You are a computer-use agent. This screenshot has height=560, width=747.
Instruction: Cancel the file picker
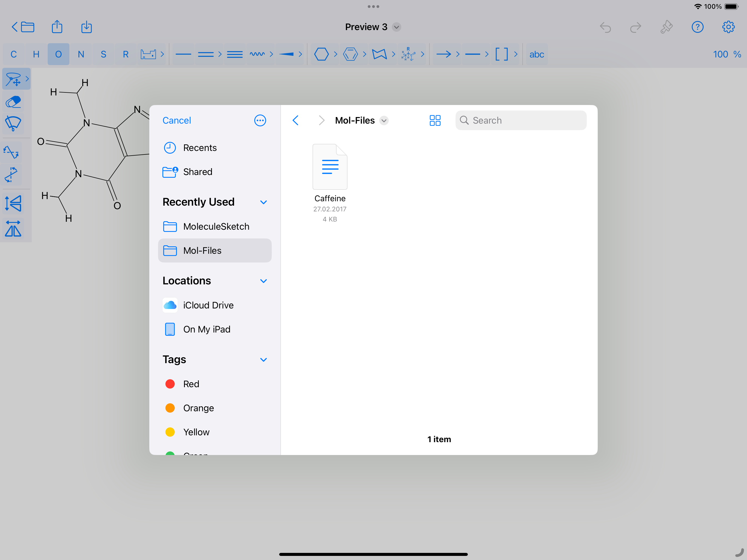pyautogui.click(x=177, y=120)
